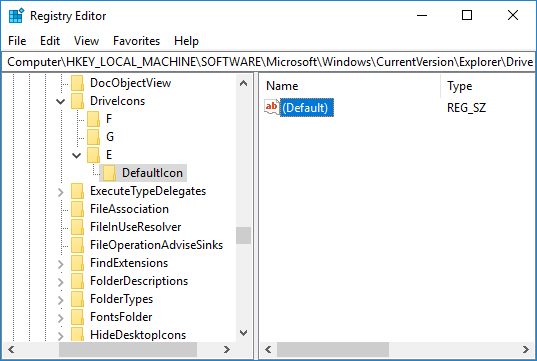Expand the ExecuteTypeDelegates key
The image size is (537, 361).
click(x=61, y=192)
